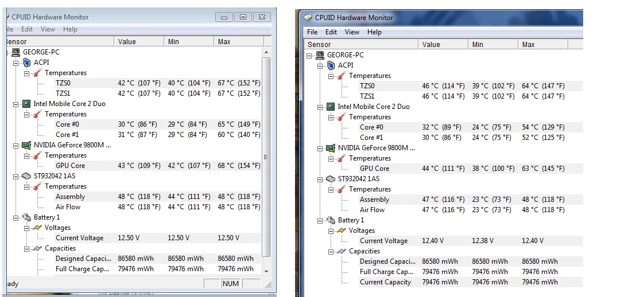Click thermometer icon under NVIDIA GPU, left window
This screenshot has width=644, height=297.
coord(37,155)
